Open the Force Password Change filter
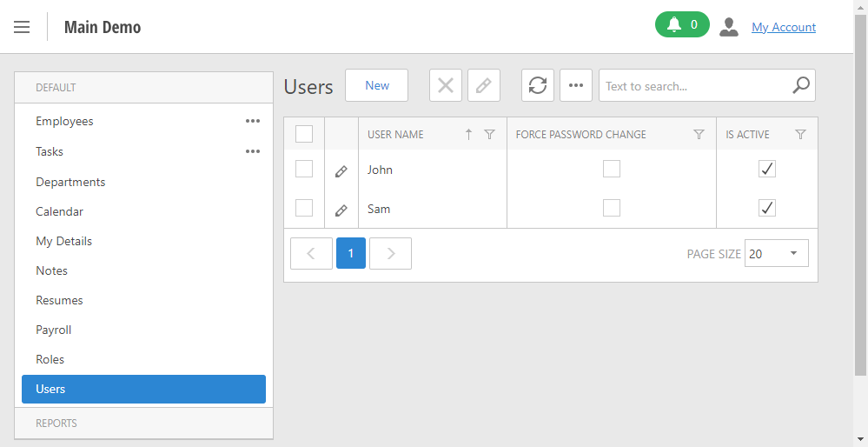The image size is (868, 447). coord(699,134)
